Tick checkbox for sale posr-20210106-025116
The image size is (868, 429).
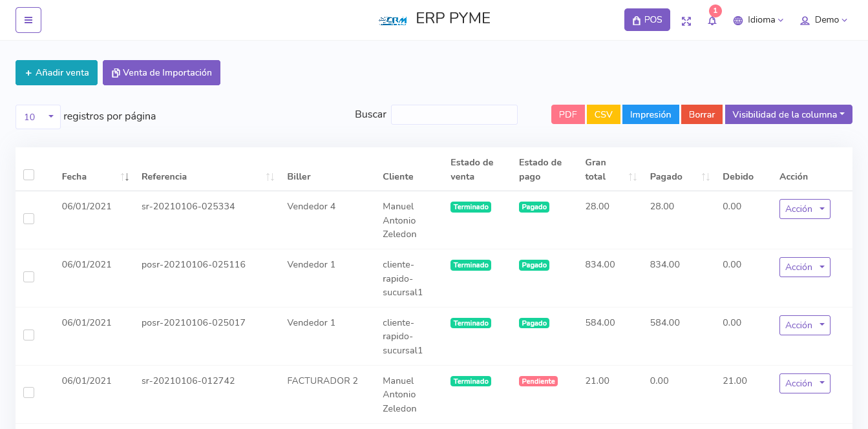(x=28, y=277)
